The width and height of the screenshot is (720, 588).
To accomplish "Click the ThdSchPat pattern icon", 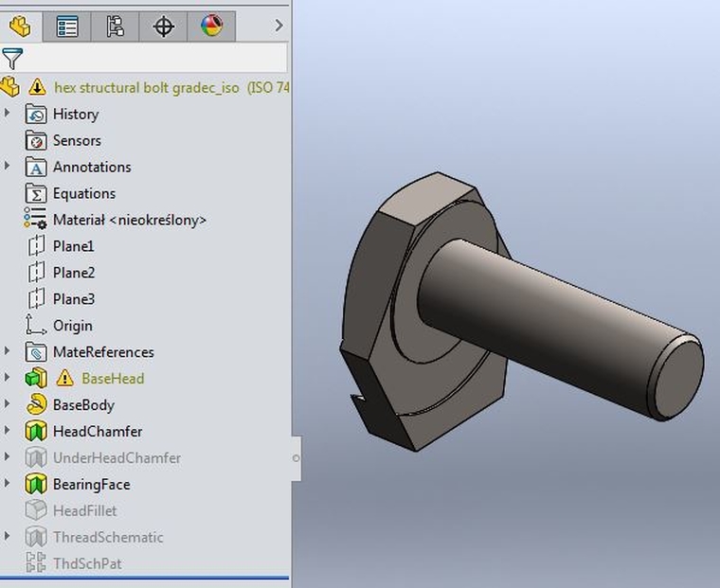I will point(36,562).
